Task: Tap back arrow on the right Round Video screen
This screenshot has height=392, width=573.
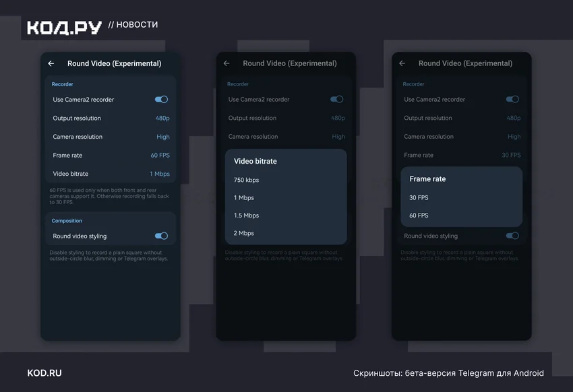Action: coord(402,63)
